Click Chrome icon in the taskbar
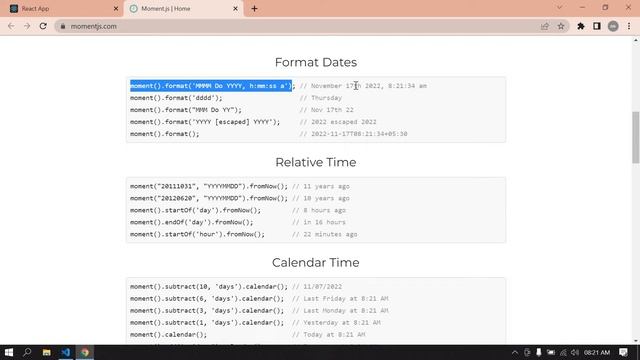 (x=85, y=352)
